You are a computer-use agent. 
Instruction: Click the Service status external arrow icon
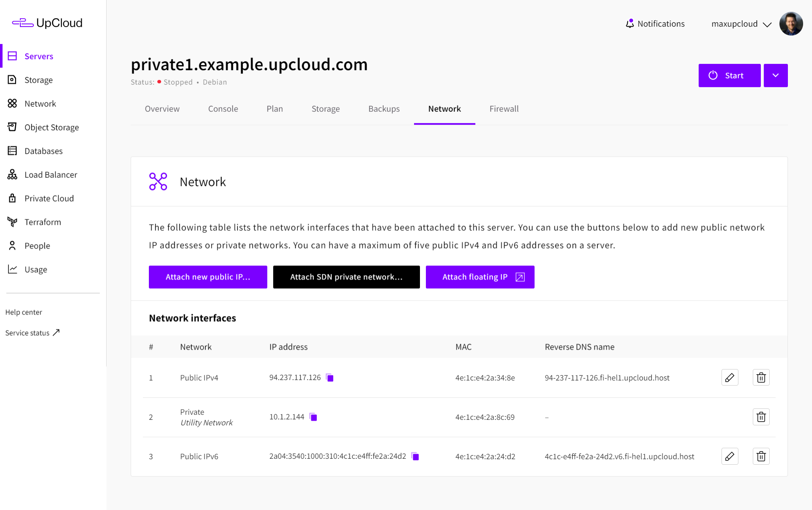coord(56,333)
